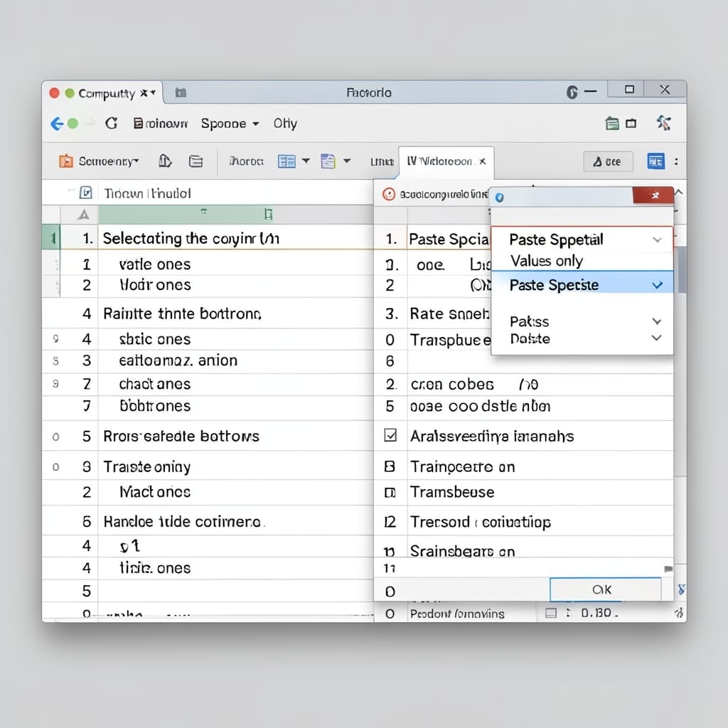Viewport: 728px width, 728px height.
Task: Close the Widoroeon tab
Action: 483,161
